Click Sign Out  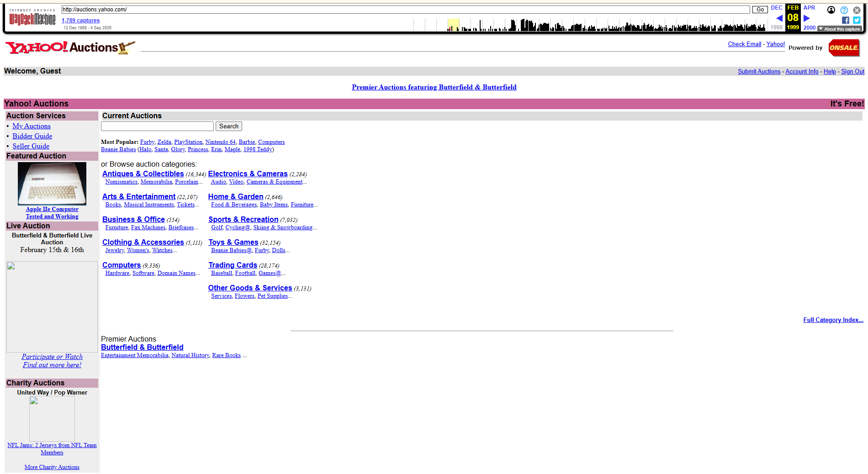click(x=853, y=72)
